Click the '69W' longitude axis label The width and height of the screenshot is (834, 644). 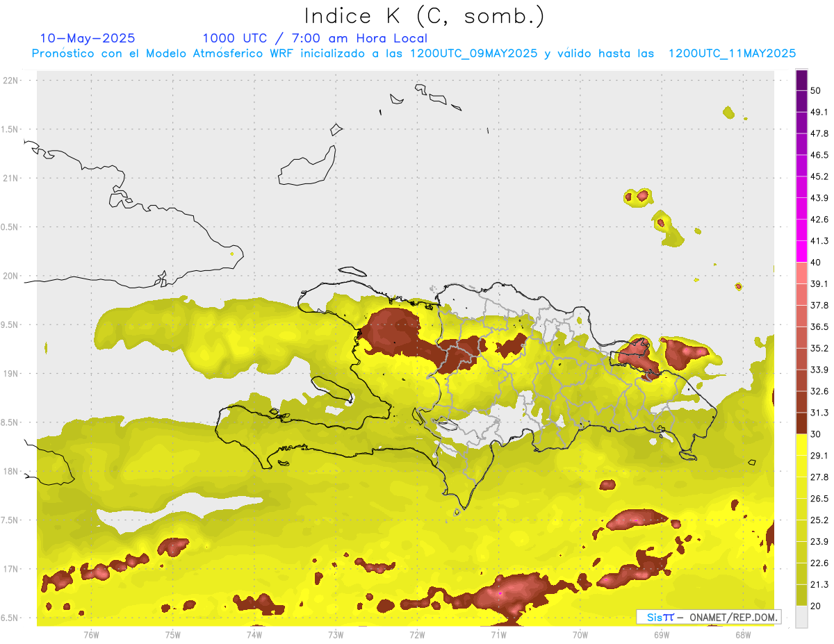[x=661, y=634]
